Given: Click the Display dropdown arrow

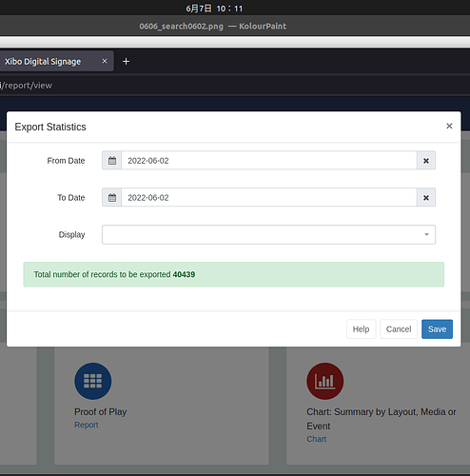Looking at the screenshot, I should 426,234.
